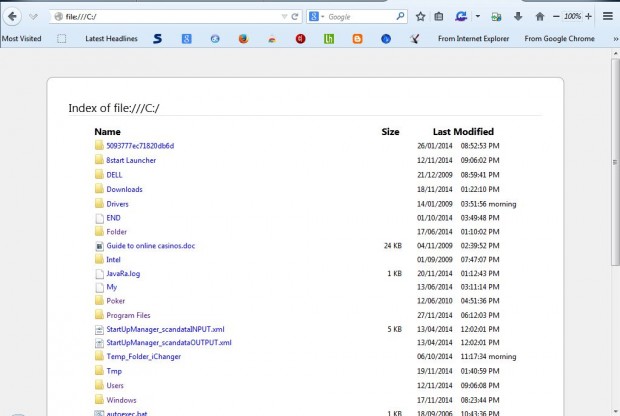Open the Most Visited bookmarks menu
The width and height of the screenshot is (620, 416).
[x=22, y=39]
